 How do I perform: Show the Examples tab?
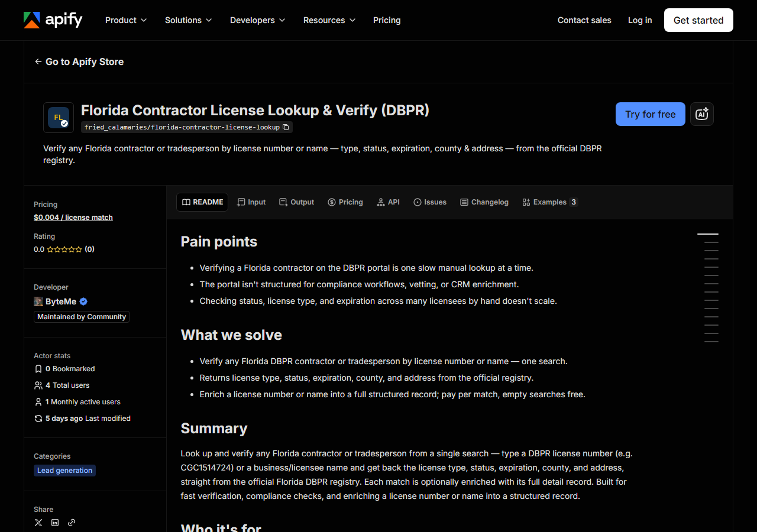(550, 202)
